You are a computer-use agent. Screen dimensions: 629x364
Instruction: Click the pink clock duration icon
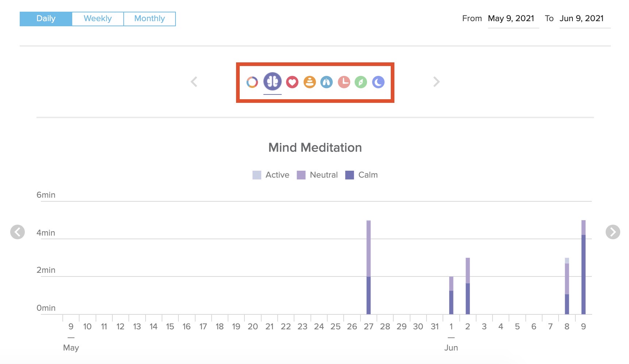point(343,82)
